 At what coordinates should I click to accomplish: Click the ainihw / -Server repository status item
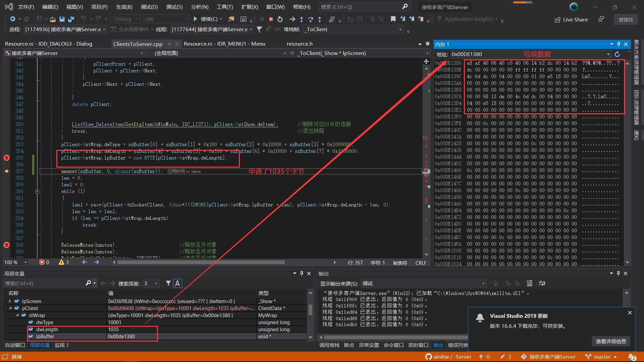coord(448,357)
